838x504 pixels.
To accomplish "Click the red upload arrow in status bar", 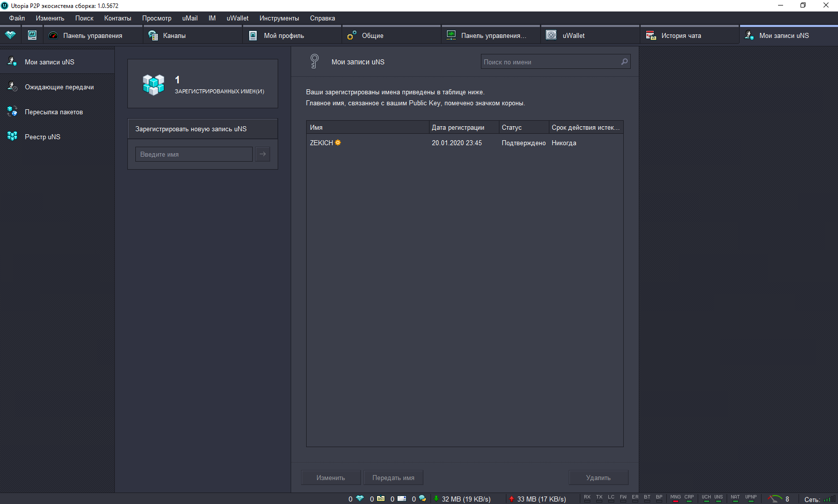I will [511, 499].
